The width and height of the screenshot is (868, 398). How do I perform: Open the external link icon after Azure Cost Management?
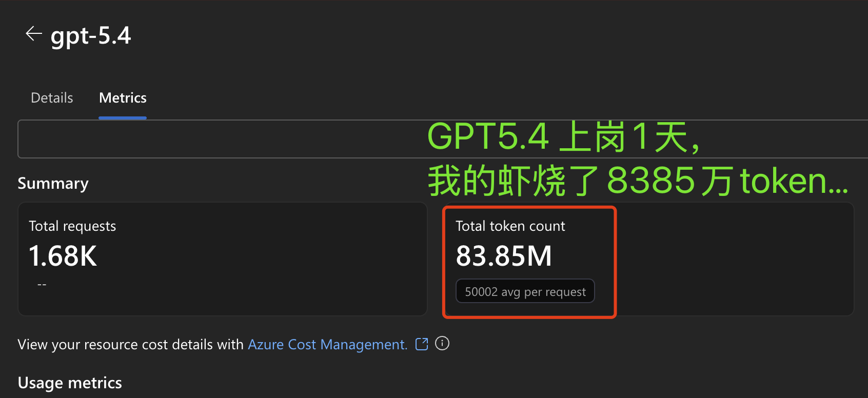(422, 344)
